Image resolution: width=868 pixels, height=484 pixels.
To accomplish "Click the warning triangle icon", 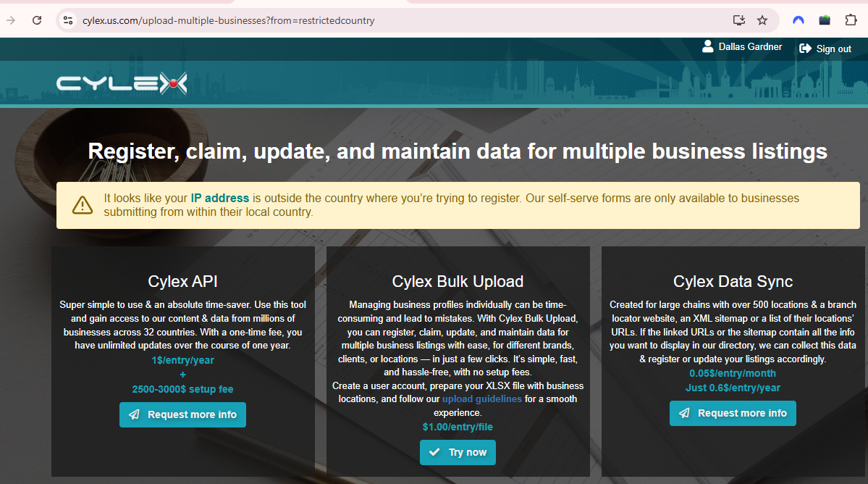I will pos(83,205).
